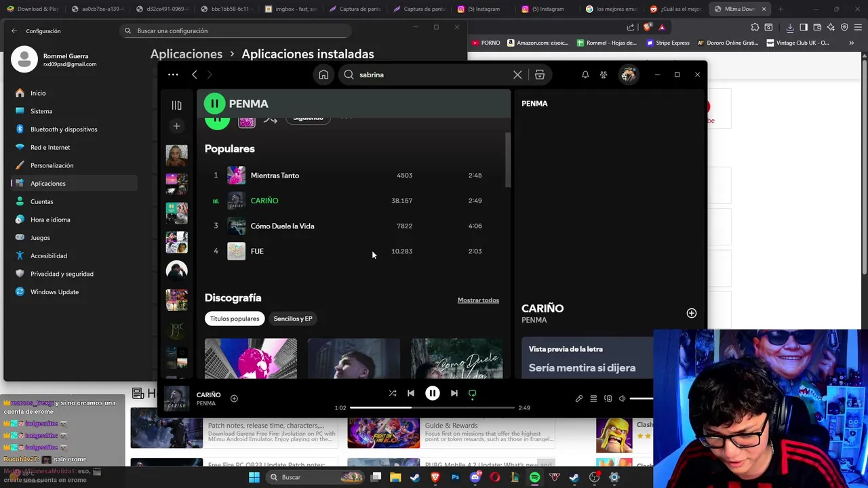The height and width of the screenshot is (488, 868).
Task: Open Spotify home page
Action: click(x=323, y=75)
